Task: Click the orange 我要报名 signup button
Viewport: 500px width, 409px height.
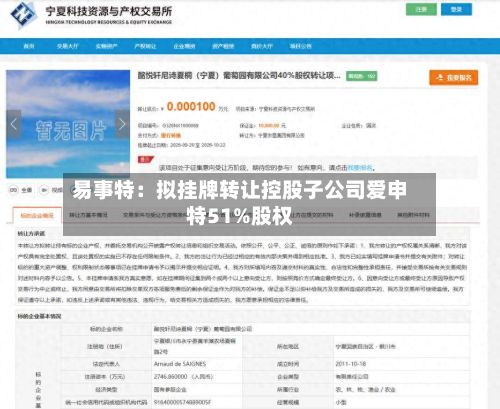Action: [454, 78]
